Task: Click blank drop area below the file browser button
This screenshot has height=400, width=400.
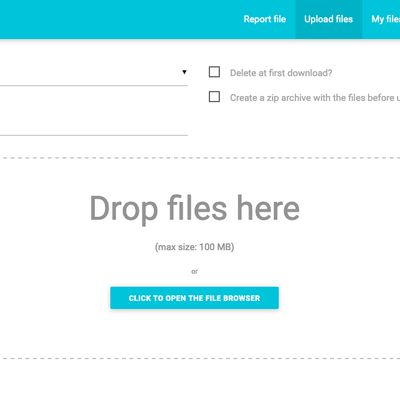Action: 194,333
